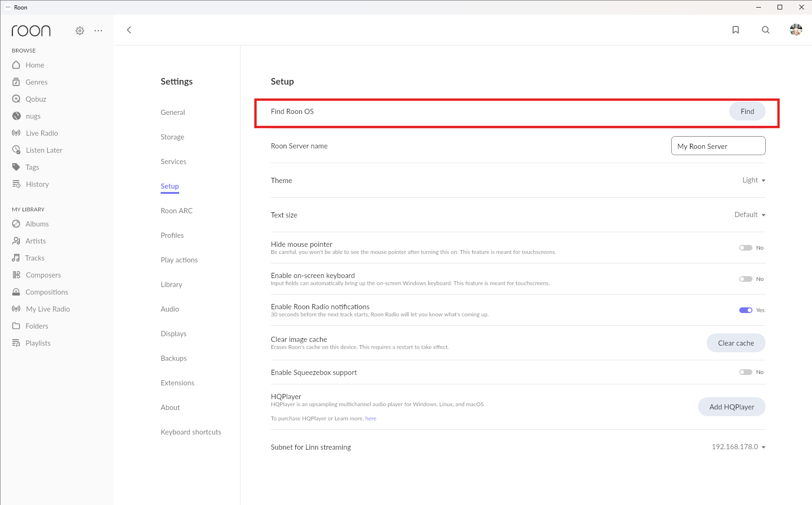Image resolution: width=812 pixels, height=505 pixels.
Task: Enable Squeezebox support toggle
Action: [x=745, y=372]
